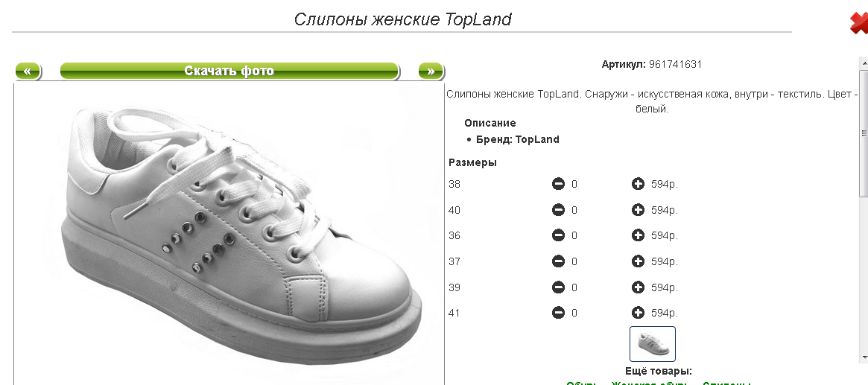Decrease quantity for size 40

coord(558,210)
